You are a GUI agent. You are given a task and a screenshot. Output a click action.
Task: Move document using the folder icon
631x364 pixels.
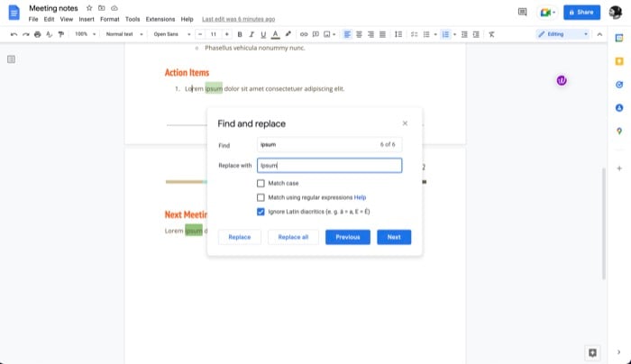click(x=102, y=8)
